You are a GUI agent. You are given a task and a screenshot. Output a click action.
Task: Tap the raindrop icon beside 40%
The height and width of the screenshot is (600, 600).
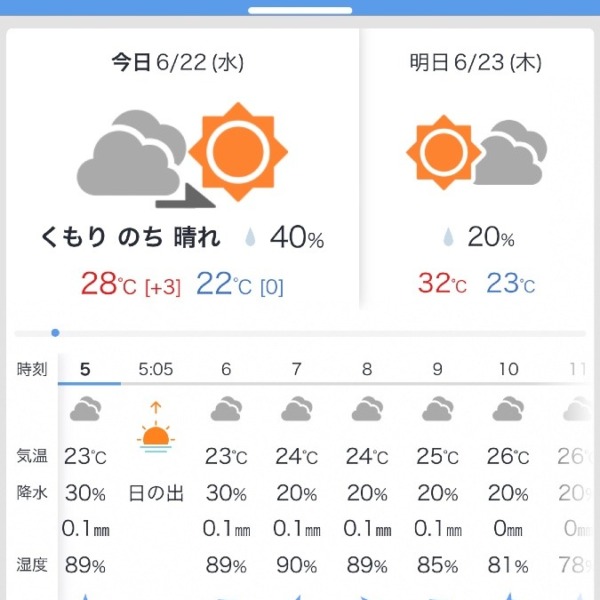coord(250,237)
